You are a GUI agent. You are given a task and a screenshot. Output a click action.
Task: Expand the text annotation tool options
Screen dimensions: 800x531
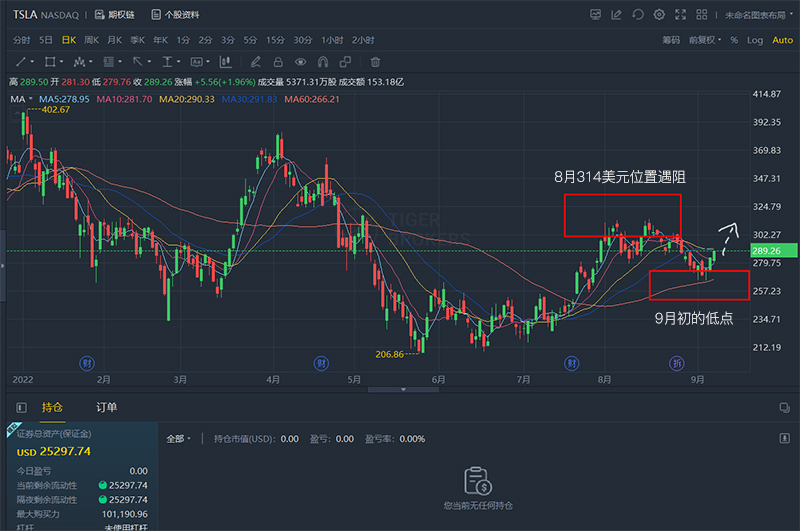[208, 62]
